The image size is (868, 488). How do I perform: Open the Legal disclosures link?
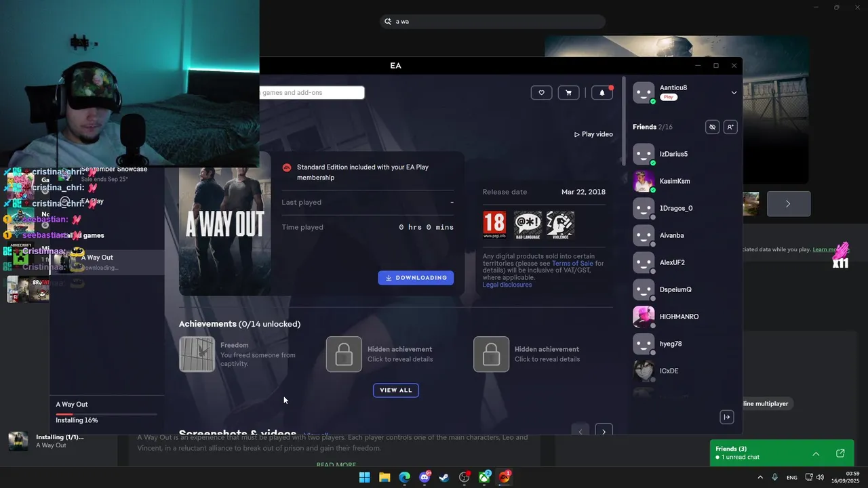point(507,285)
